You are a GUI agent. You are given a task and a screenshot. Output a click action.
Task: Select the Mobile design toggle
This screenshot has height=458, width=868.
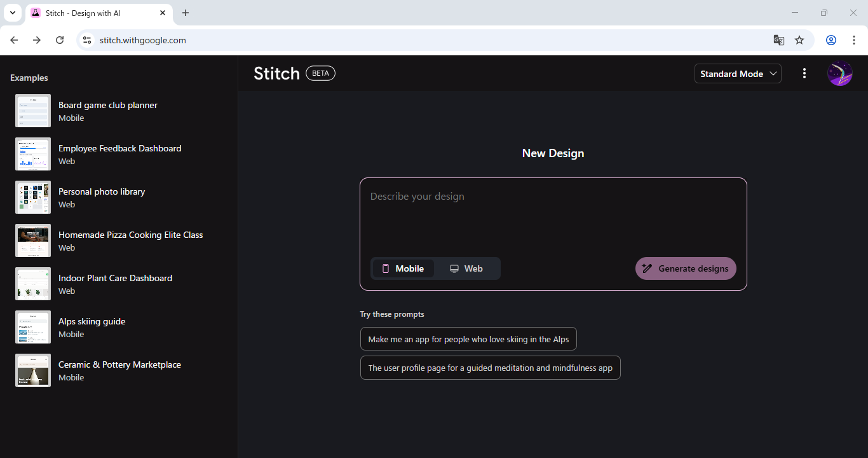(403, 268)
